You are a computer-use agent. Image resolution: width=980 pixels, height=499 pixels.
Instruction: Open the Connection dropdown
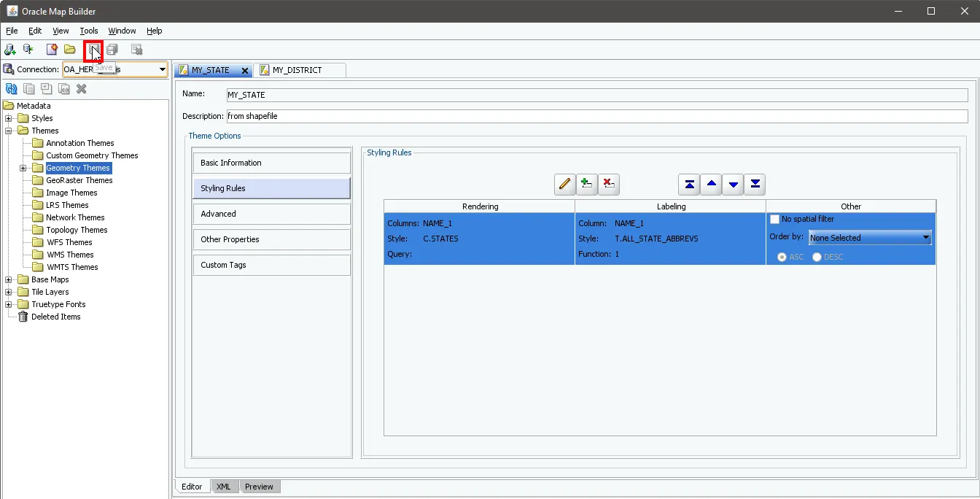pyautogui.click(x=162, y=69)
